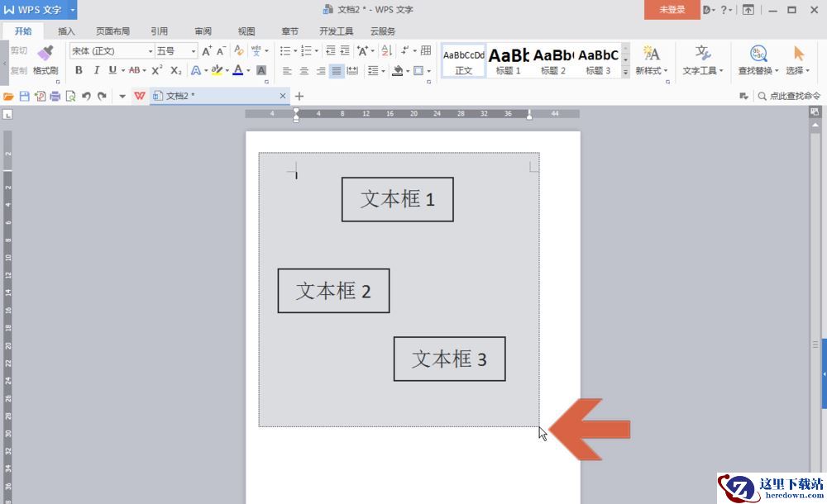Click the export to PDF icon in quick toolbar
This screenshot has width=827, height=504.
(40, 96)
